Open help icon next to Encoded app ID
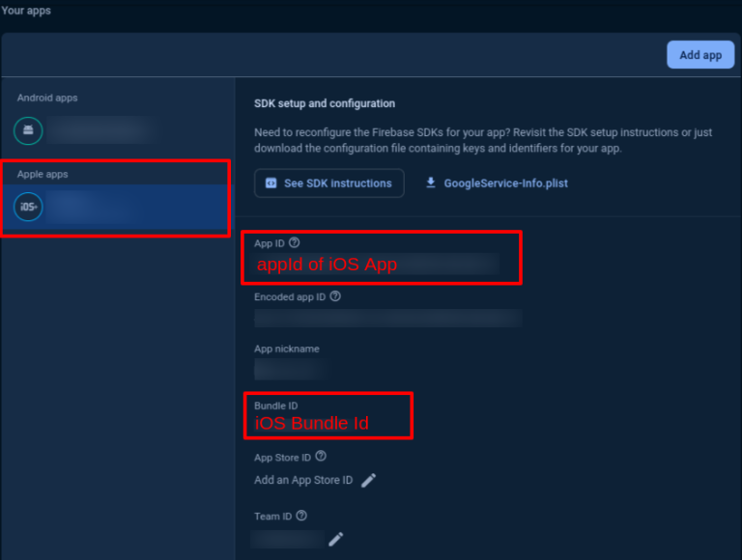The width and height of the screenshot is (742, 560). pos(335,296)
